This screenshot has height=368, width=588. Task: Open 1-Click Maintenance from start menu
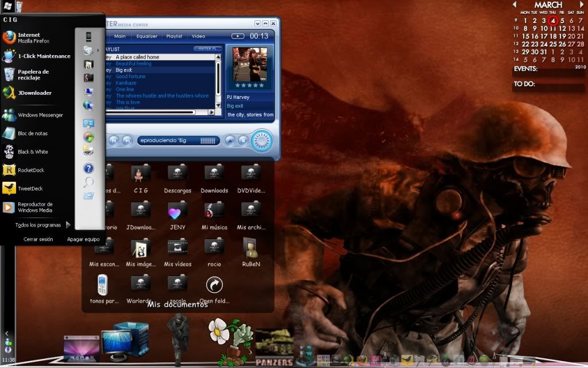(x=36, y=56)
